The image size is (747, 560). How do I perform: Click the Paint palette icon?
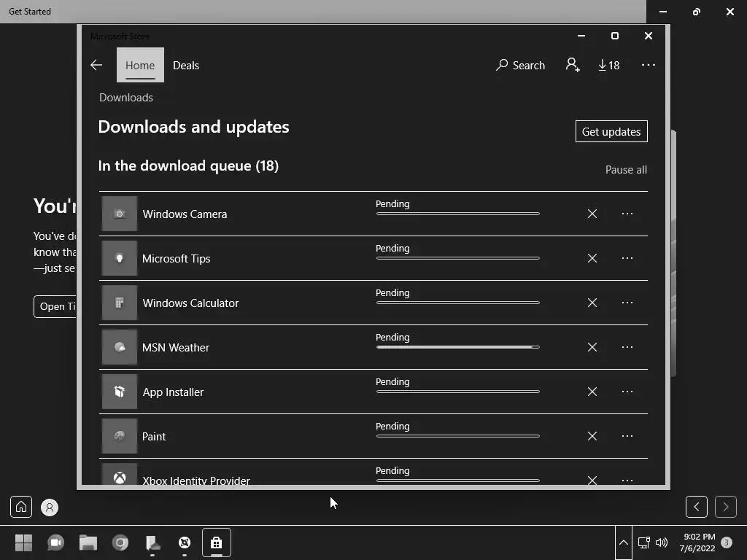coord(120,436)
